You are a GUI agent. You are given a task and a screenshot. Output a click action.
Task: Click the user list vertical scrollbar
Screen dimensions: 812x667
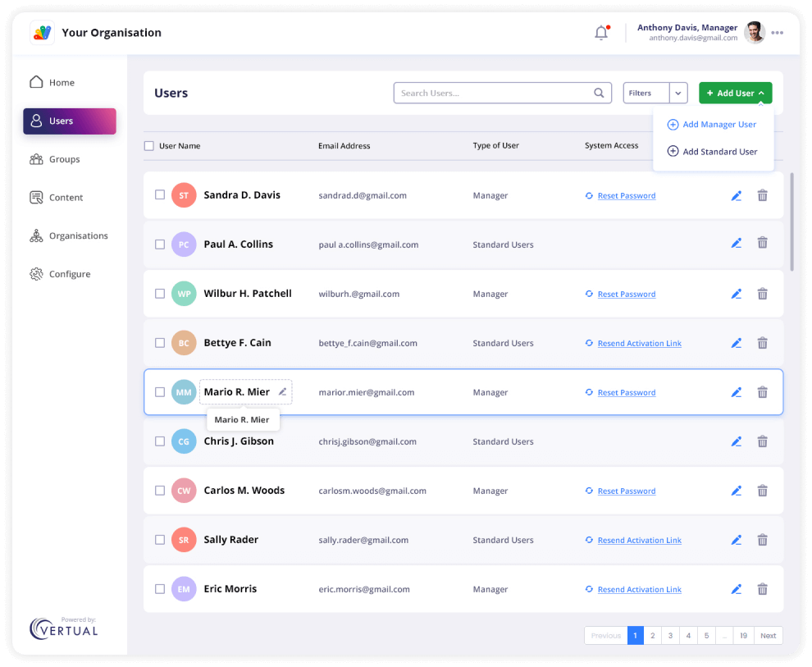(791, 222)
